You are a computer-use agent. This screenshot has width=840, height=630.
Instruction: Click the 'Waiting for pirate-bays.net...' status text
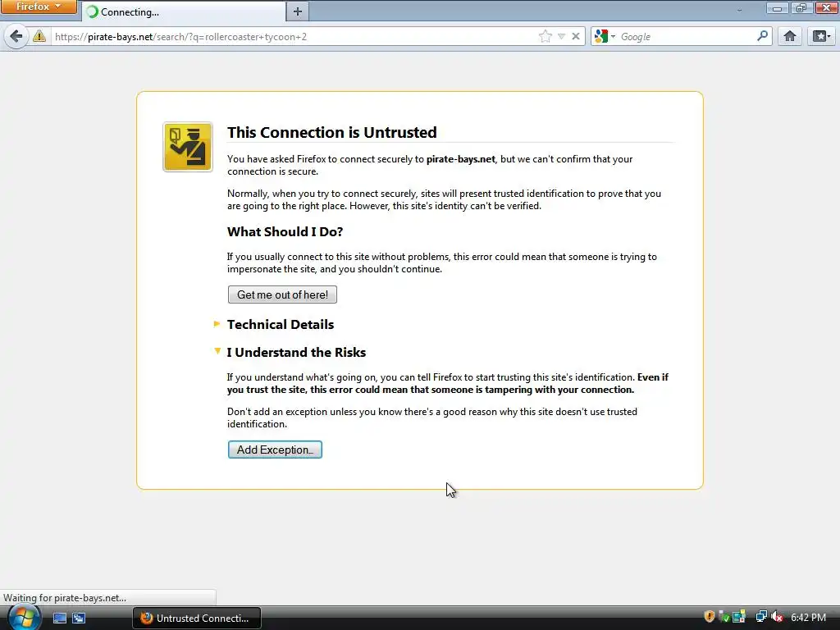pyautogui.click(x=65, y=598)
